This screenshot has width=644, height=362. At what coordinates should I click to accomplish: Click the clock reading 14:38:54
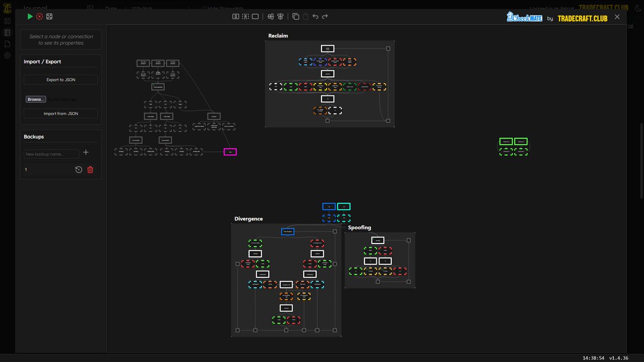click(x=593, y=357)
